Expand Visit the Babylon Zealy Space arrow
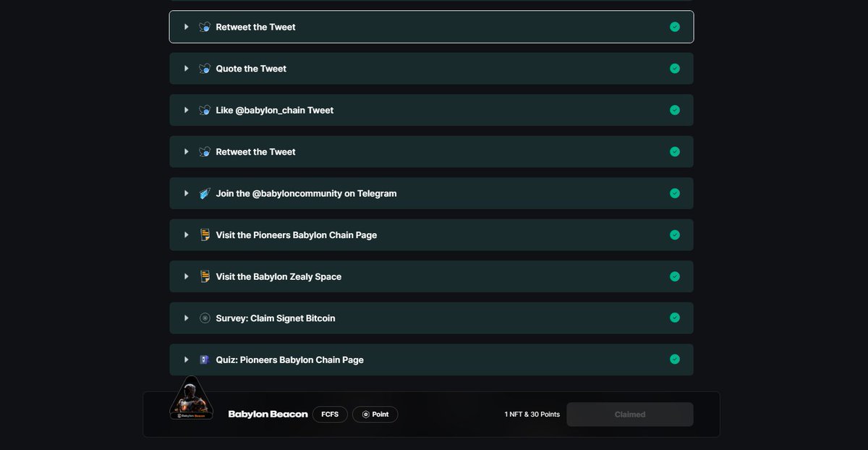Image resolution: width=868 pixels, height=450 pixels. (x=187, y=276)
